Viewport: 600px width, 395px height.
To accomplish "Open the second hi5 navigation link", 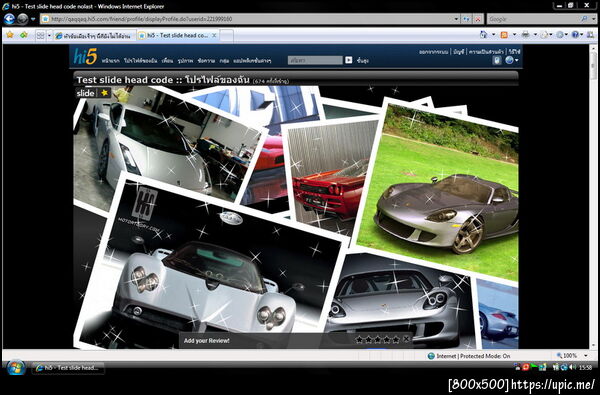I will [140, 60].
